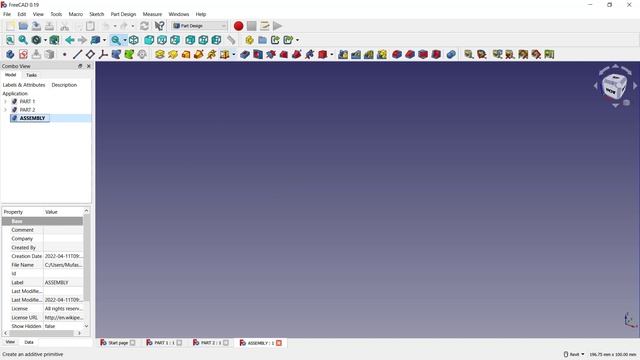Select the Subtractive loft tool

tap(284, 54)
